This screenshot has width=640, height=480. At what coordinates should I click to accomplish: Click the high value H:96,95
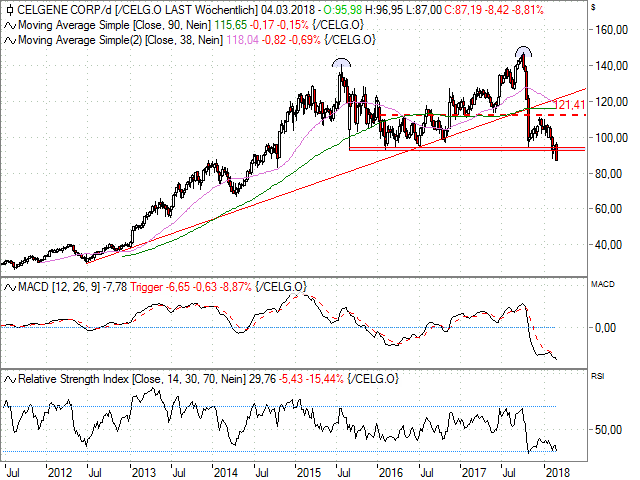click(384, 10)
